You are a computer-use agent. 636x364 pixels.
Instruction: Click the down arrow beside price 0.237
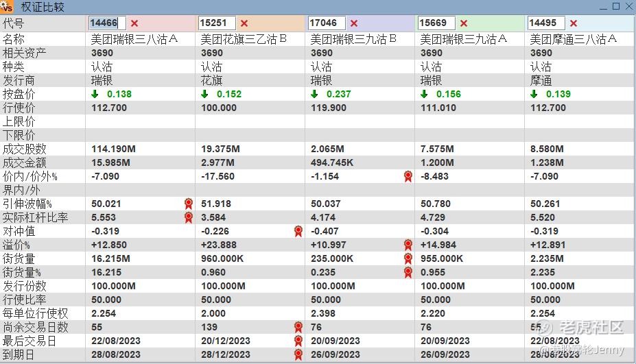click(x=314, y=94)
